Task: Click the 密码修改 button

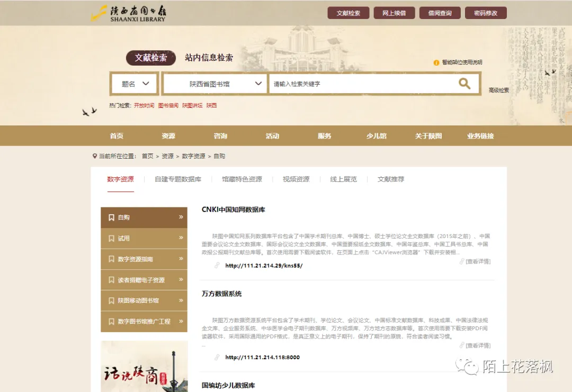Action: (486, 13)
